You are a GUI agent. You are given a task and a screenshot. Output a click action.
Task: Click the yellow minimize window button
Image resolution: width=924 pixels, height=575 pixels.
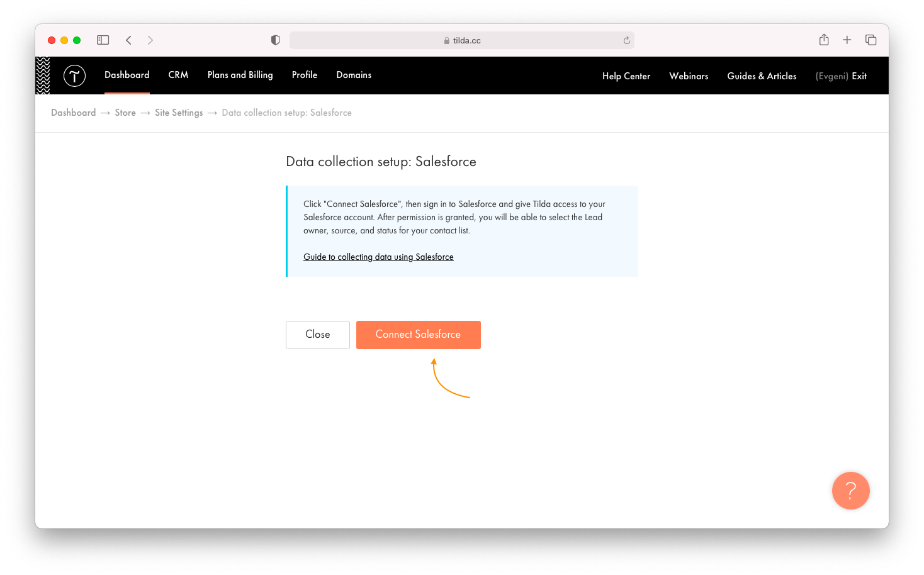[x=64, y=40]
